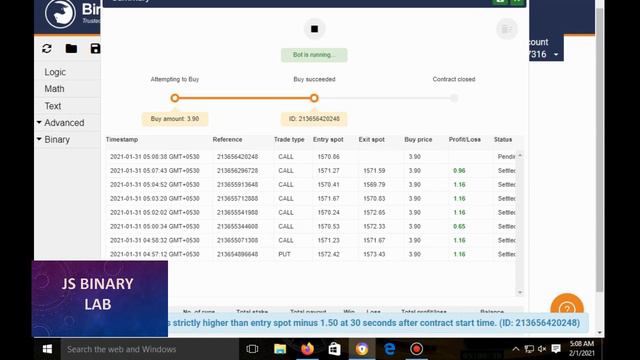Open Microsoft Store from taskbar
Screen dimensions: 640x360
[x=335, y=349]
